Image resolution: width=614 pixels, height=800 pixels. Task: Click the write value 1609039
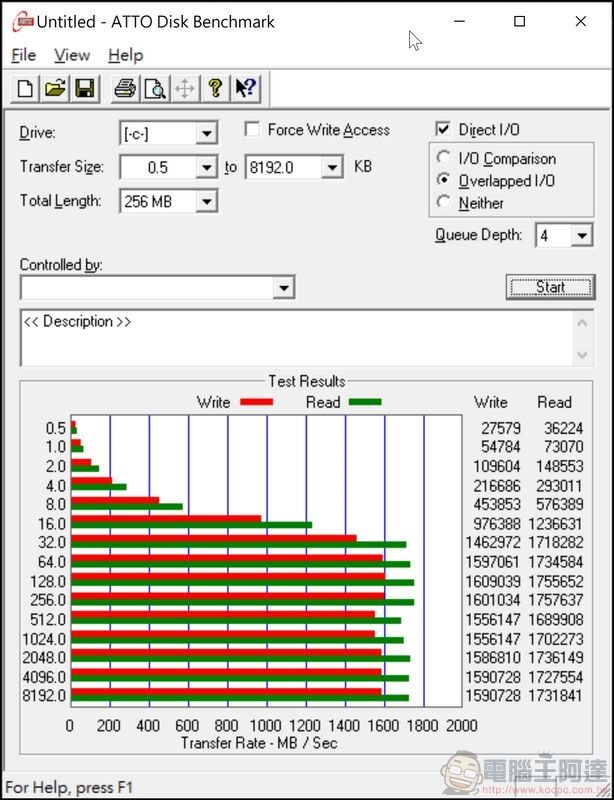tap(493, 581)
